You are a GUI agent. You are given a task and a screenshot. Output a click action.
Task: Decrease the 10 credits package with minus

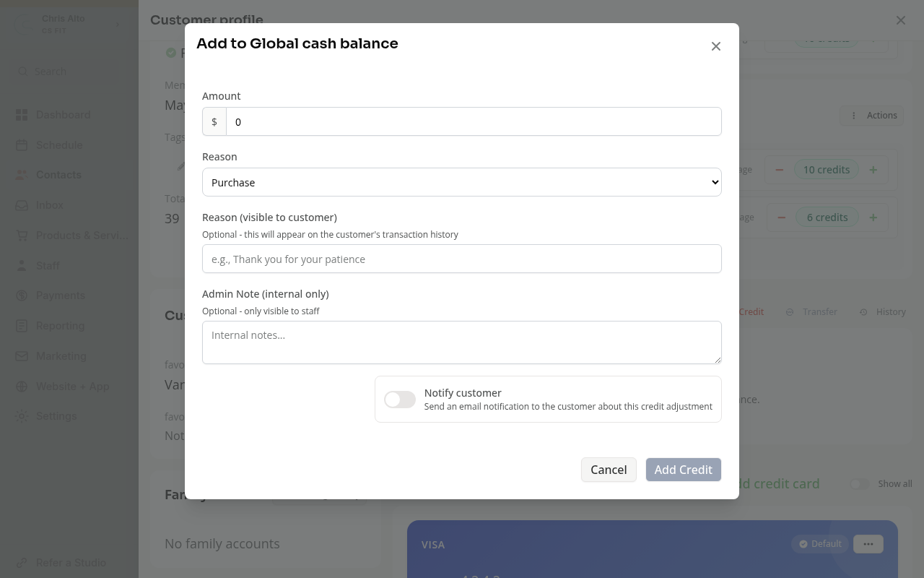(x=779, y=170)
